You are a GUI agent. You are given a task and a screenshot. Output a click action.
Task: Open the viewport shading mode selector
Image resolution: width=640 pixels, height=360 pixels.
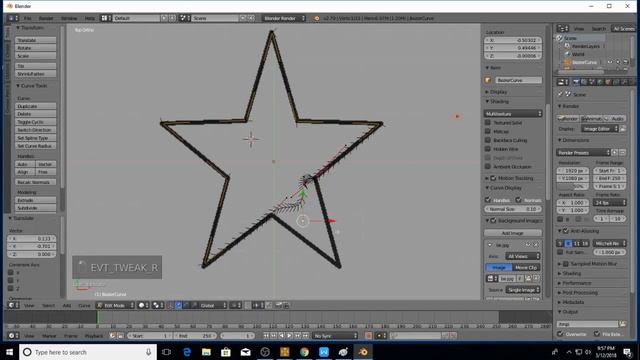[143, 305]
